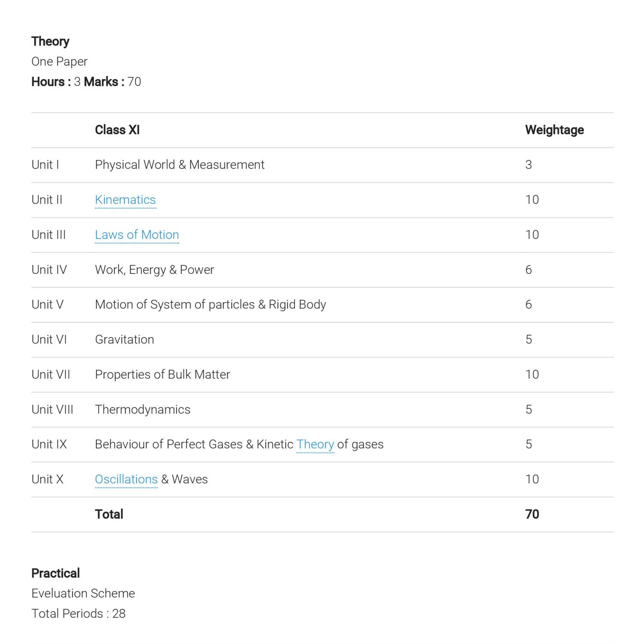Click the Theory link in Unit IX
This screenshot has height=644, width=644.
click(x=315, y=444)
